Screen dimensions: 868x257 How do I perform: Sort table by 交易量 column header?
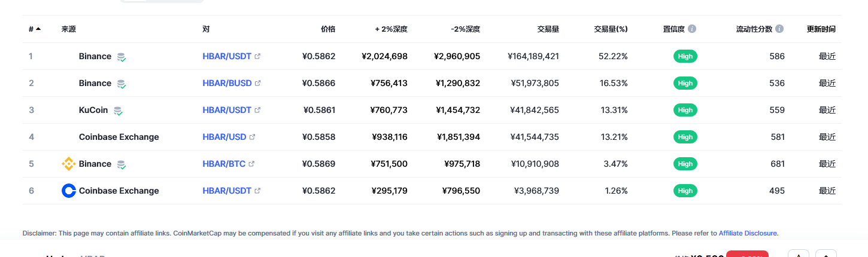(x=548, y=29)
